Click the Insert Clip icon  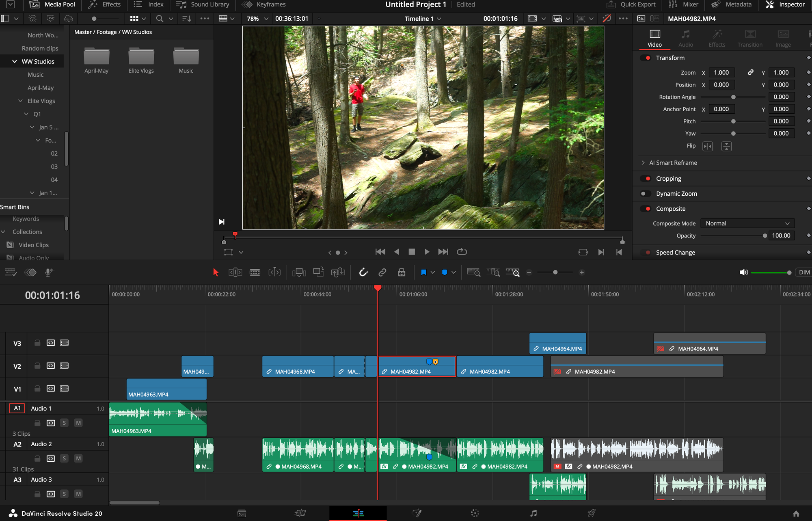tap(299, 272)
